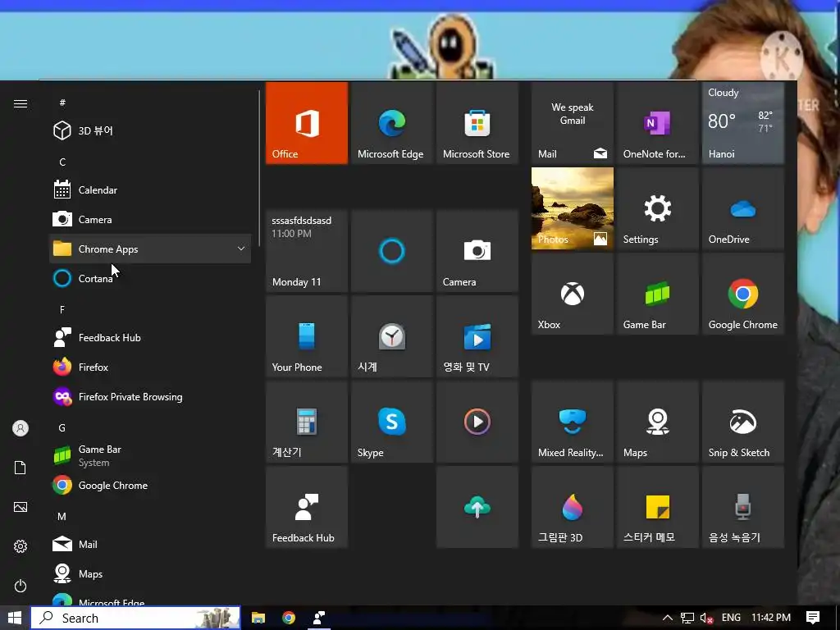Open the Office tile
This screenshot has height=630, width=840.
[307, 123]
